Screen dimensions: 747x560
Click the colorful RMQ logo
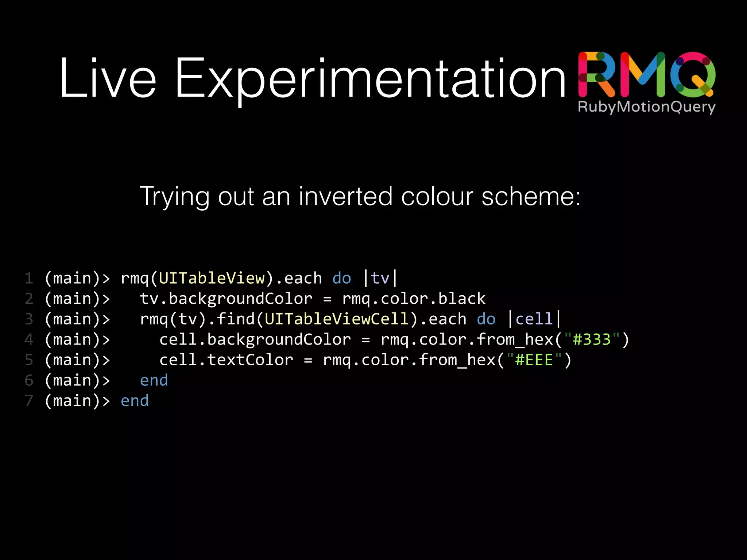pyautogui.click(x=646, y=74)
